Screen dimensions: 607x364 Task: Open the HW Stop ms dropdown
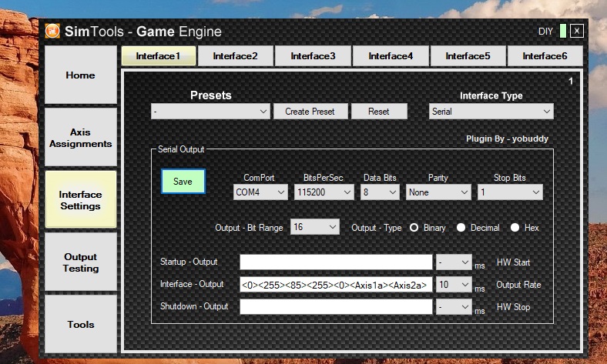coord(454,307)
